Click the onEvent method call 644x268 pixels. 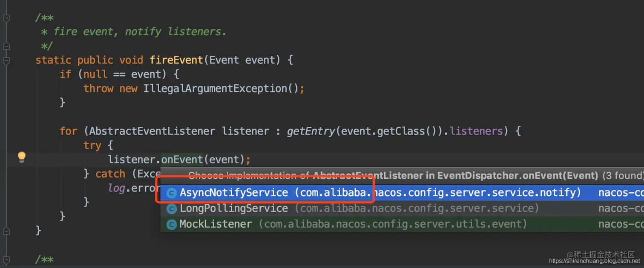click(x=182, y=160)
